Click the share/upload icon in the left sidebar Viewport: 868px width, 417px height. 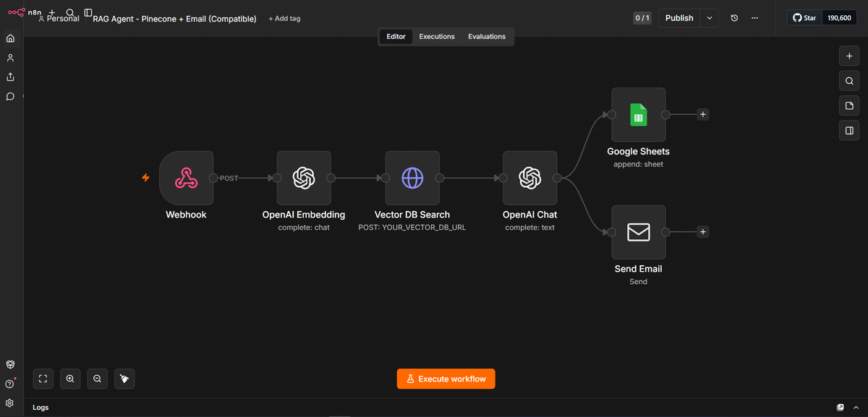[x=10, y=77]
